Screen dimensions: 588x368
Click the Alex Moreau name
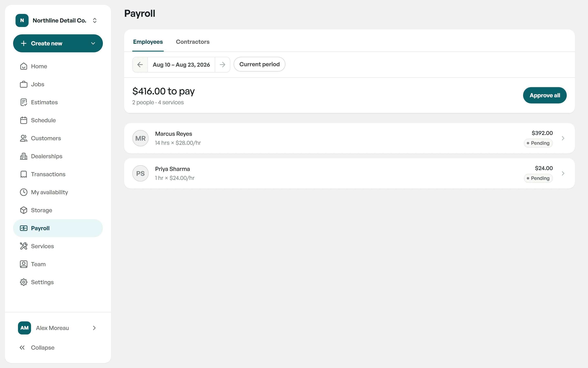(x=52, y=328)
